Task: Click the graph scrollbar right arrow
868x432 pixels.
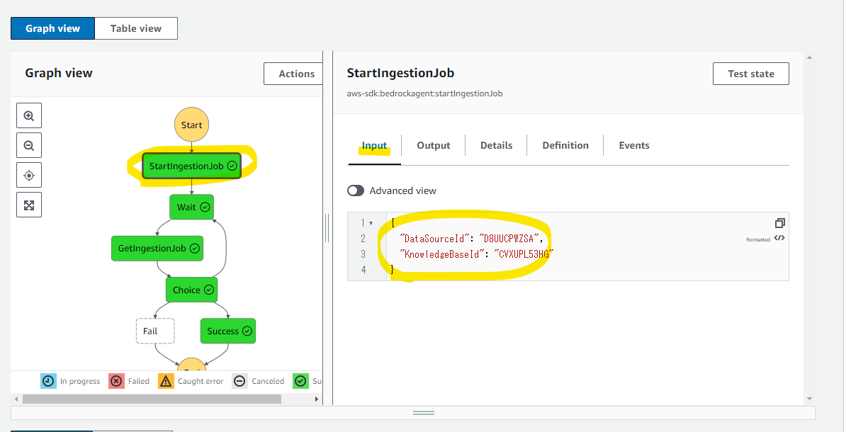Action: [x=317, y=399]
